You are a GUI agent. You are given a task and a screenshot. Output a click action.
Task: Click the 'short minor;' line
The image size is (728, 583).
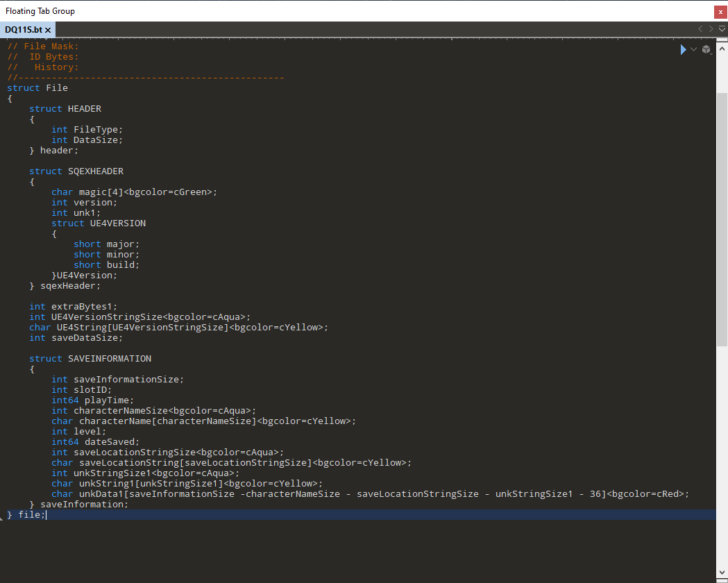pos(106,254)
